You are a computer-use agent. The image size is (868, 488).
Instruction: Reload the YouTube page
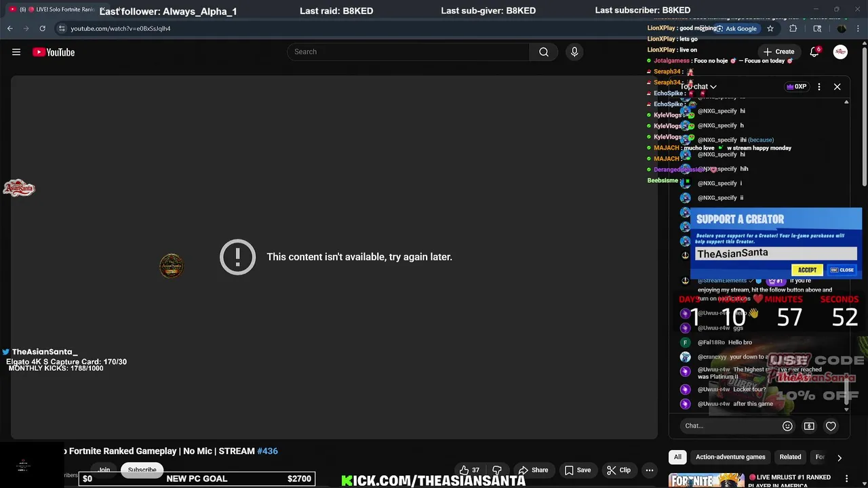(42, 28)
